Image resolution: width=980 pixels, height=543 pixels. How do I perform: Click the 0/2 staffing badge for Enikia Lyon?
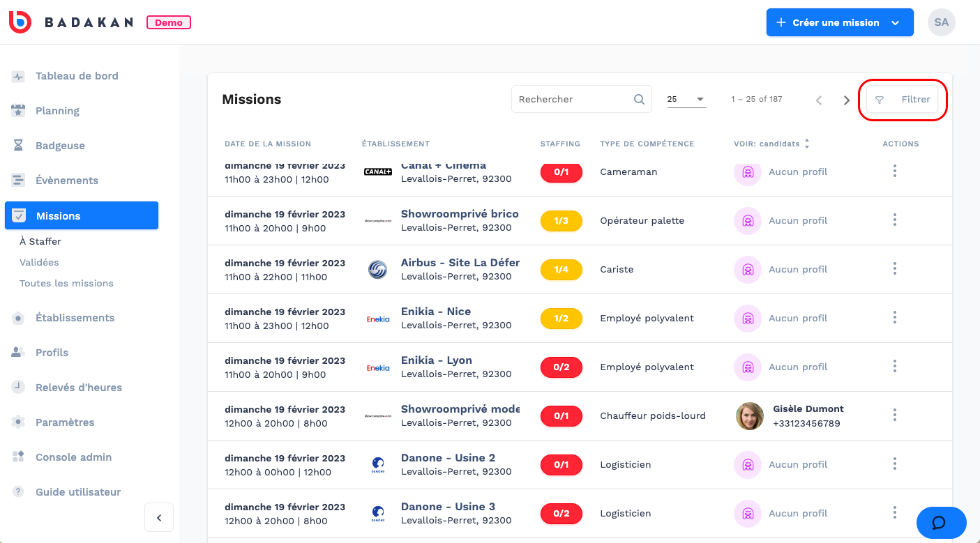tap(561, 367)
